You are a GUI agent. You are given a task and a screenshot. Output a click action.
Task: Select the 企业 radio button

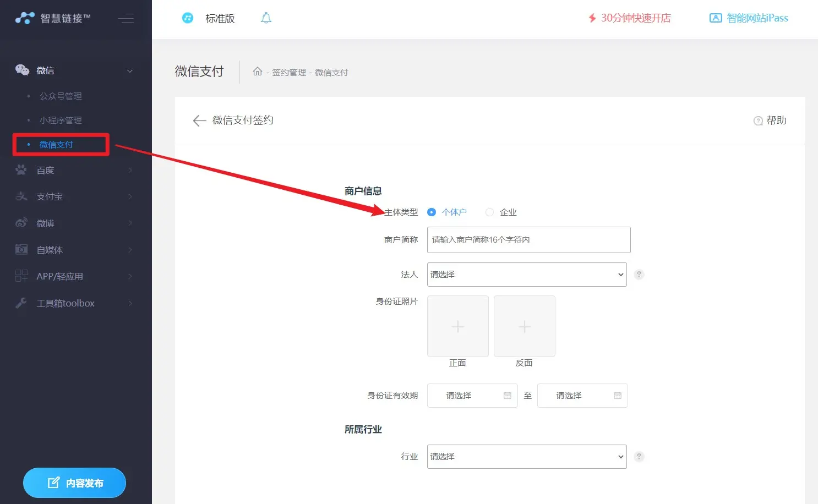tap(489, 212)
